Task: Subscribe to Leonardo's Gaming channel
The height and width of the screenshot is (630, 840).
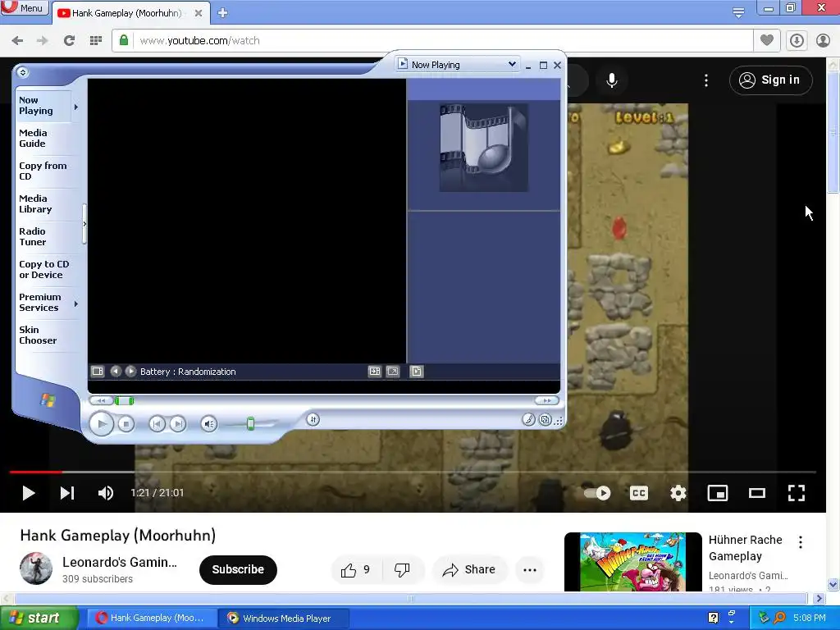Action: [238, 569]
